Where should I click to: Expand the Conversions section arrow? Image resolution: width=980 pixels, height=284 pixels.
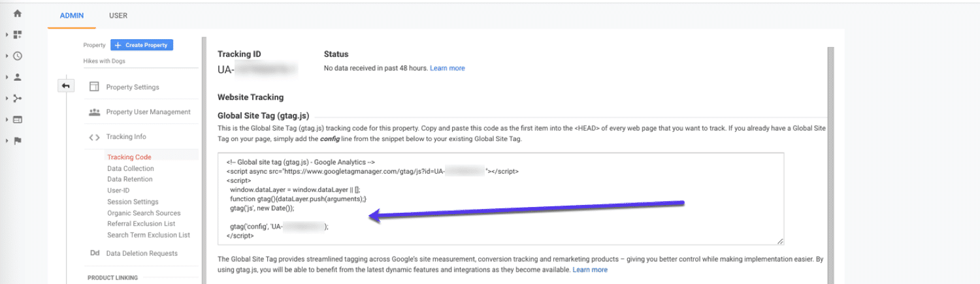7,140
